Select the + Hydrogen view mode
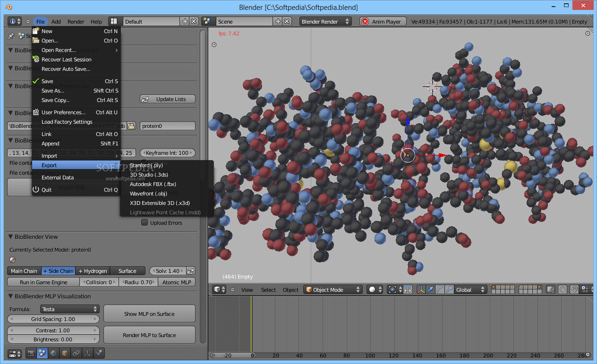The height and width of the screenshot is (364, 597). pyautogui.click(x=93, y=271)
